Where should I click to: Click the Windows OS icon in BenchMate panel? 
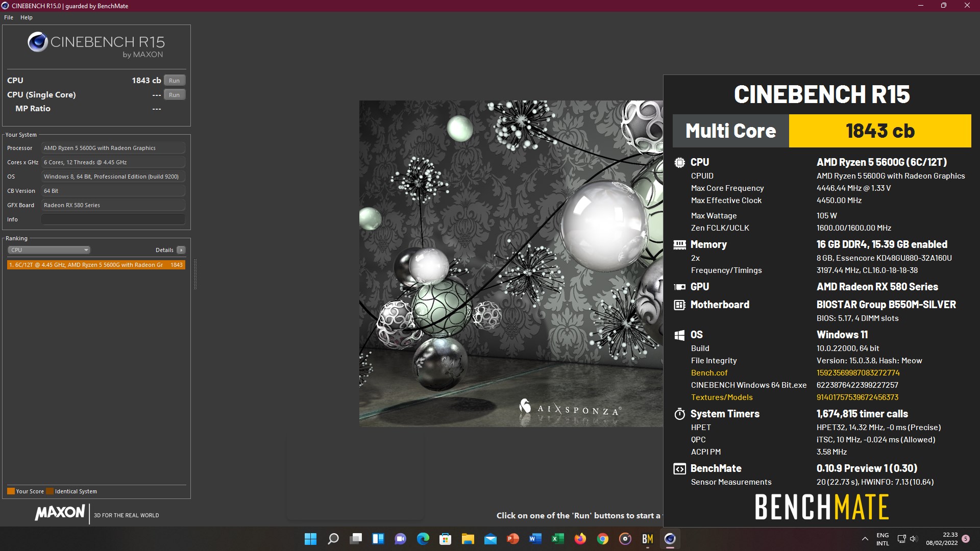tap(679, 335)
